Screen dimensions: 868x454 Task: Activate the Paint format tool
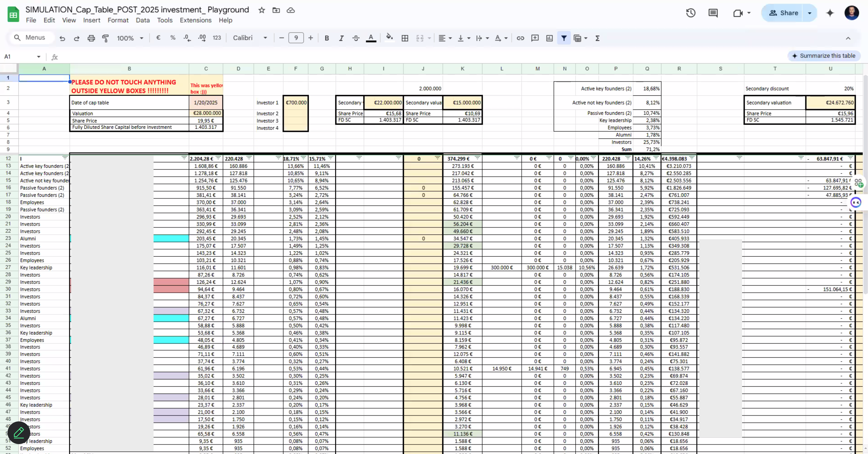tap(105, 39)
